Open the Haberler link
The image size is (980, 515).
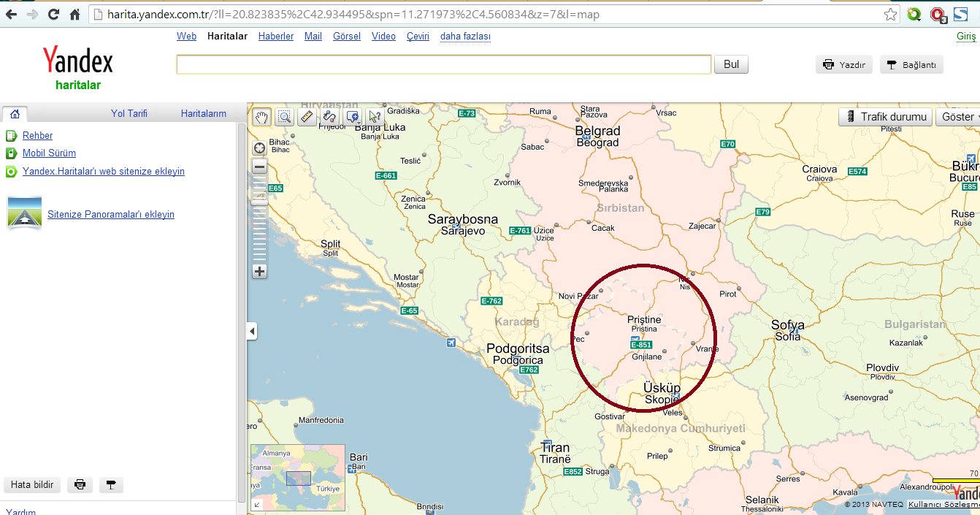pos(276,36)
